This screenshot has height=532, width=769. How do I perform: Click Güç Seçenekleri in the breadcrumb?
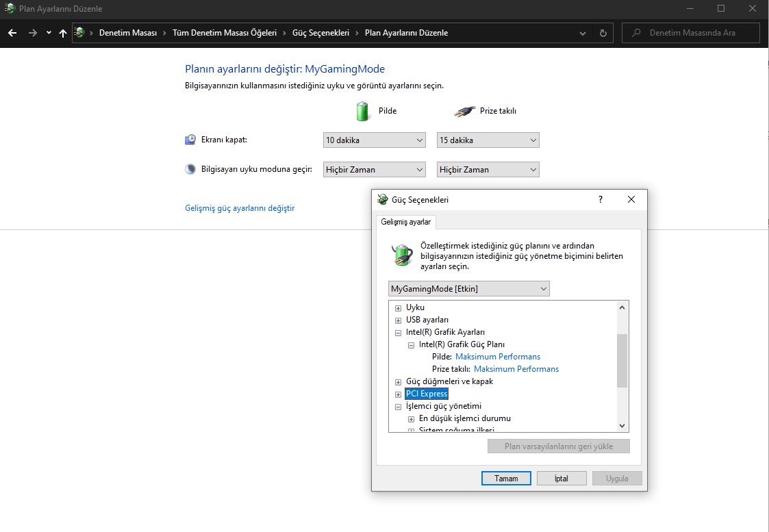(320, 33)
